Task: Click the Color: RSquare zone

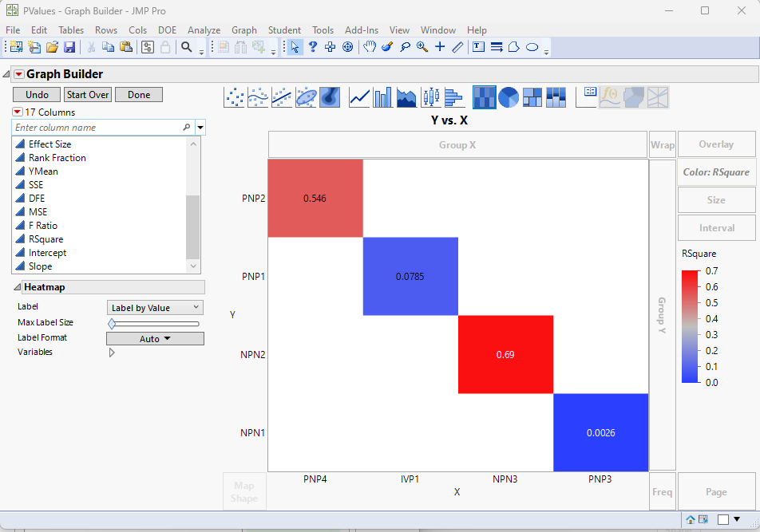Action: [x=716, y=171]
